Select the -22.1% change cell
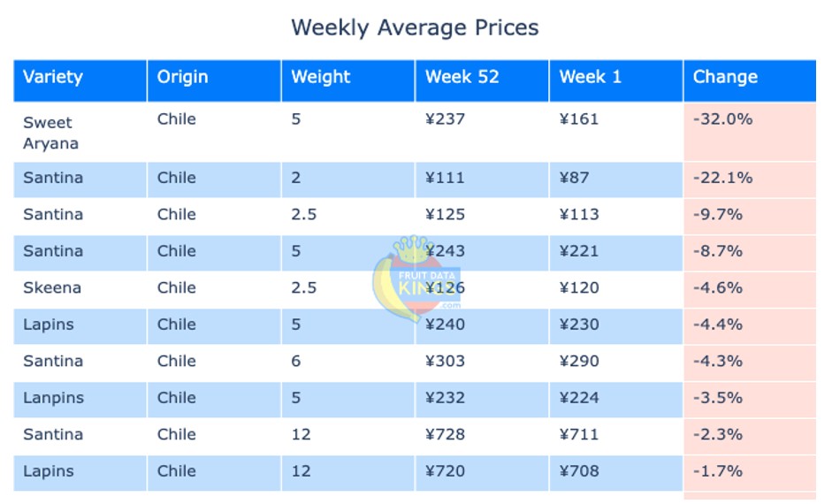This screenshot has width=832, height=504. click(722, 178)
